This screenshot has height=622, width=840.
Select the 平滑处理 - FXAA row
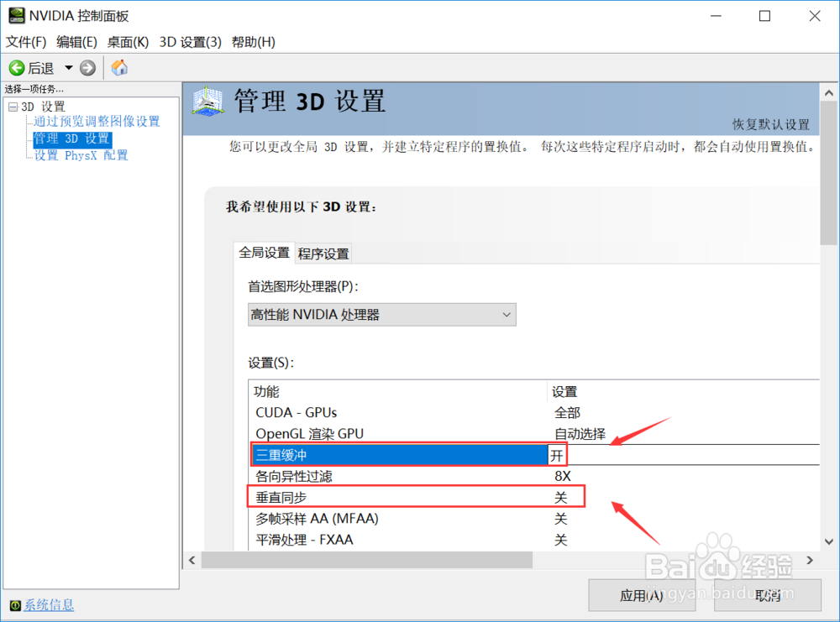click(533, 540)
